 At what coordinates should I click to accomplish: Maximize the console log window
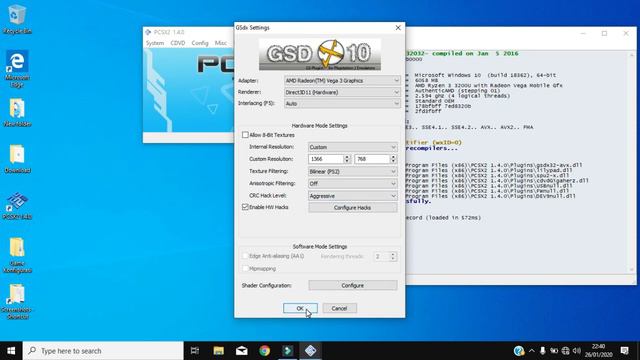(604, 33)
